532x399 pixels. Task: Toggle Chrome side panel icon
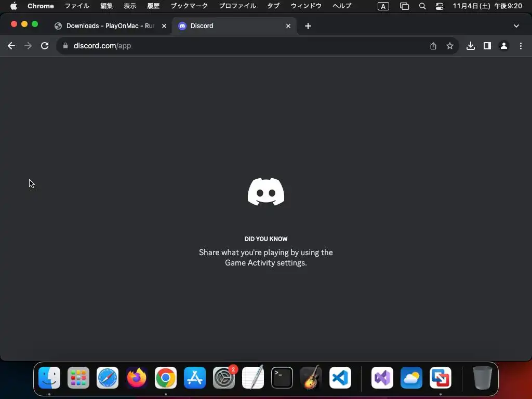pyautogui.click(x=487, y=46)
